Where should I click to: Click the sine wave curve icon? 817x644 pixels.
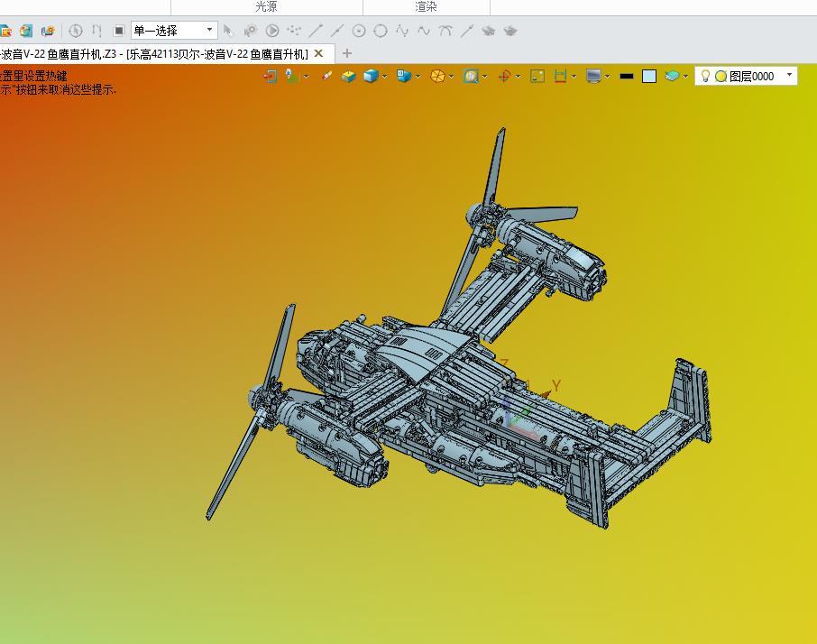point(424,31)
